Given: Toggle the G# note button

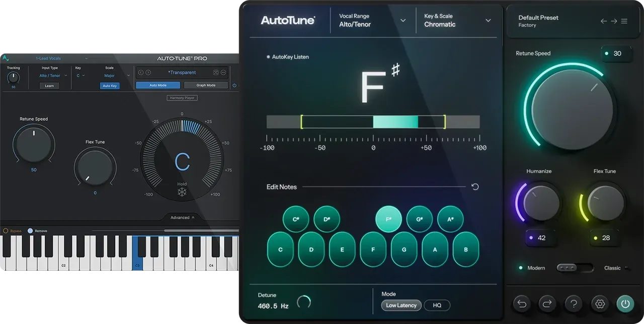Looking at the screenshot, I should (420, 219).
